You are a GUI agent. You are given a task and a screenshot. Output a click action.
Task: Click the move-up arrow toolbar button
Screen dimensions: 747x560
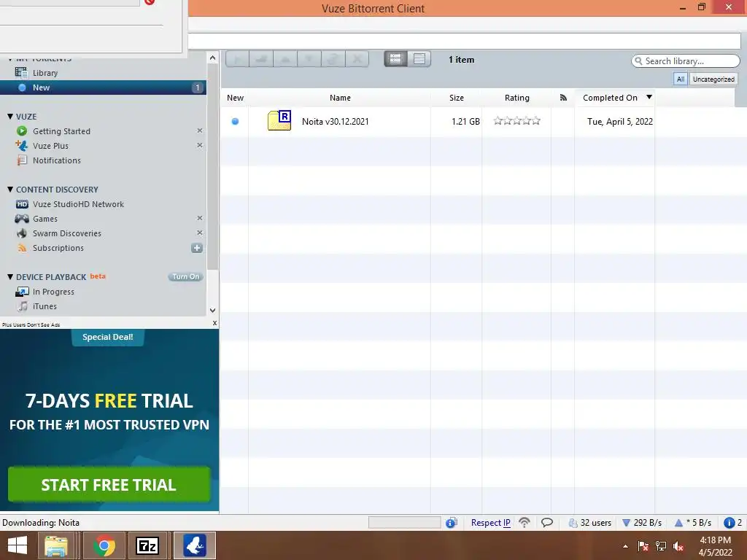coord(285,59)
